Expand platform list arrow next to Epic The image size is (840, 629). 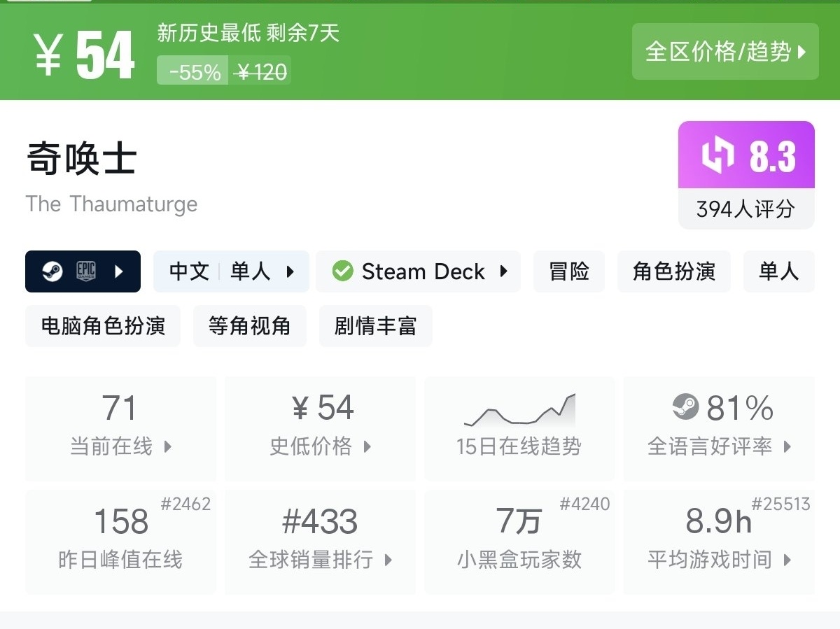click(119, 271)
